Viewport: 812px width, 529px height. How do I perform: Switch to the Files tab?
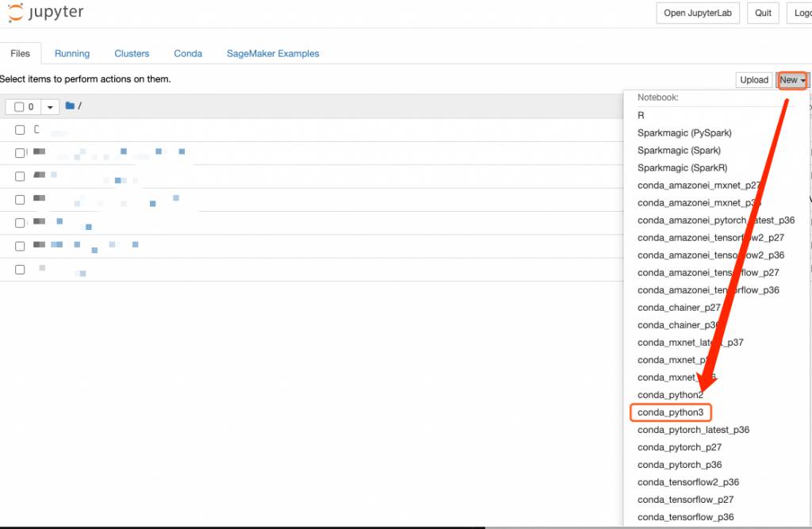20,53
